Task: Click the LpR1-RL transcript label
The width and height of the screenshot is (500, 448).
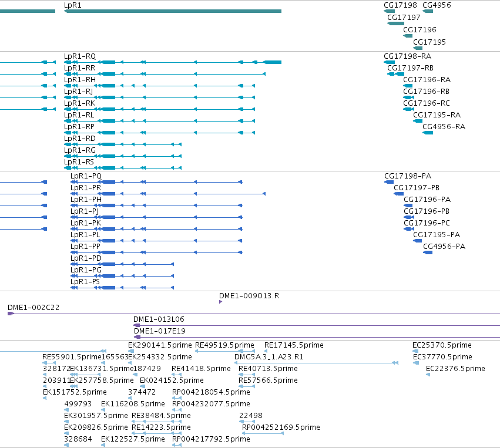Action: pos(79,115)
